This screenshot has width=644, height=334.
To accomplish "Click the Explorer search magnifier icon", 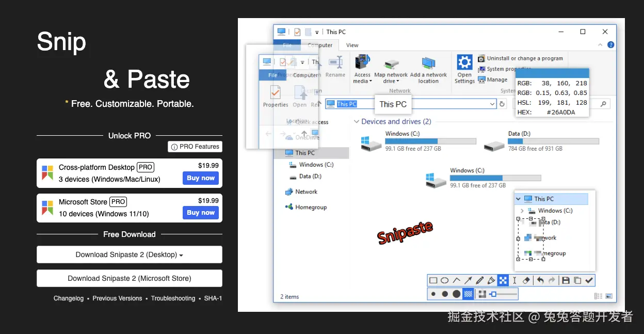I will coord(604,104).
